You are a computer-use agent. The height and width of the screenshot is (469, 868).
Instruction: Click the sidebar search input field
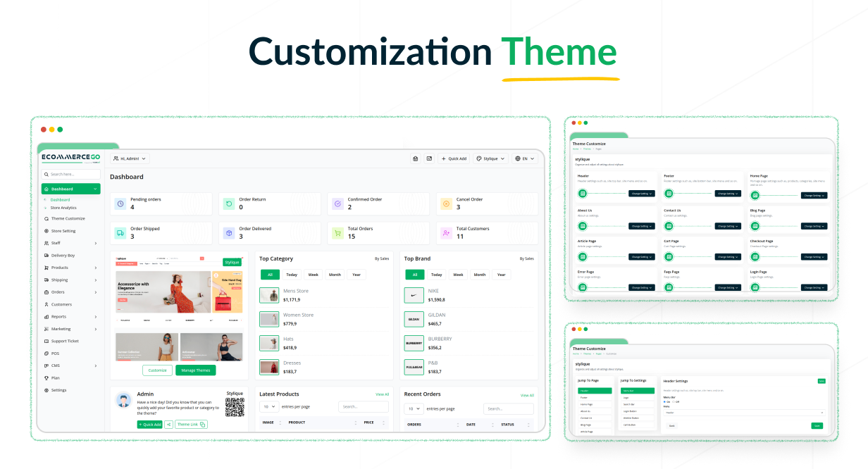point(70,174)
